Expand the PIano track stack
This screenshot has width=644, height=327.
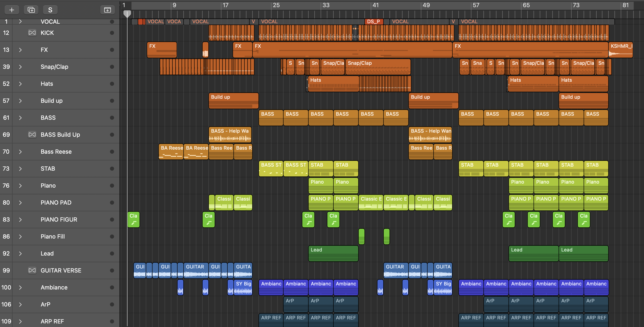[x=20, y=186]
